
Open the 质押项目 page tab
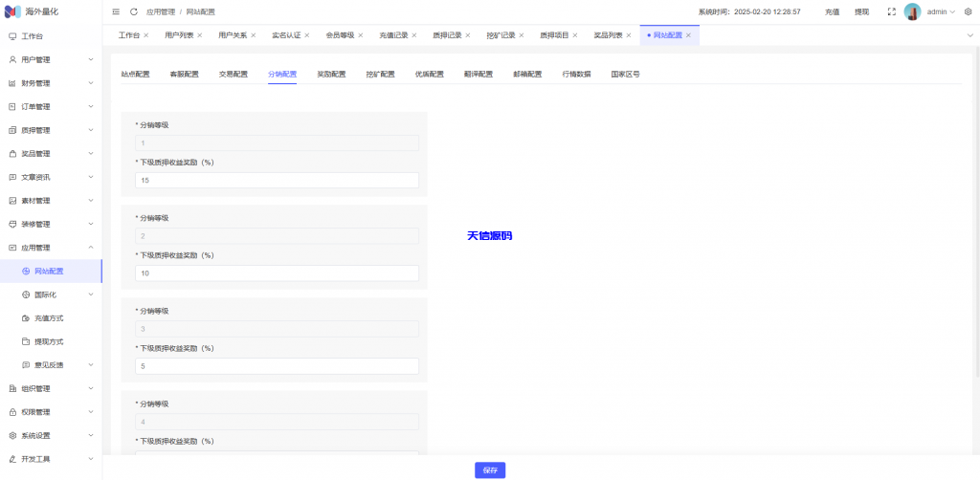(x=554, y=35)
